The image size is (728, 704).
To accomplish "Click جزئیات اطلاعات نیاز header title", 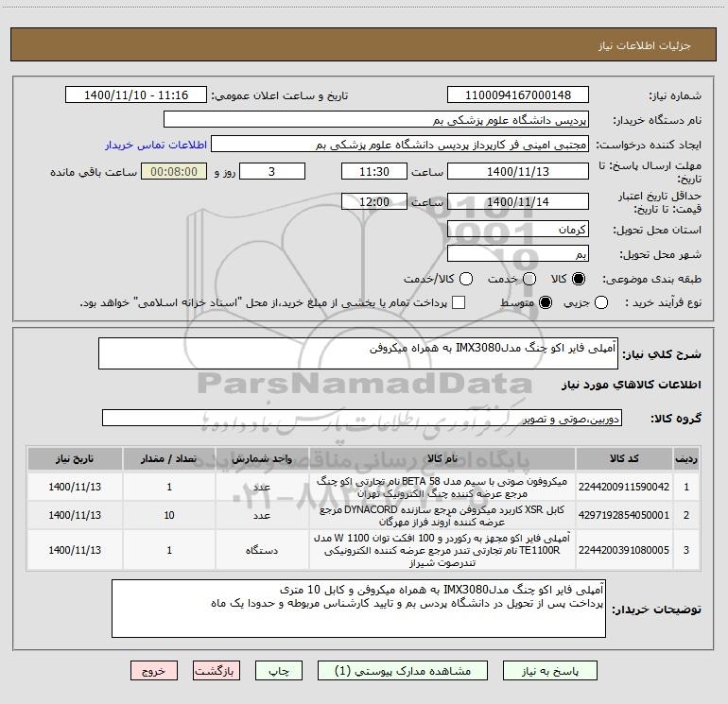I will point(645,45).
